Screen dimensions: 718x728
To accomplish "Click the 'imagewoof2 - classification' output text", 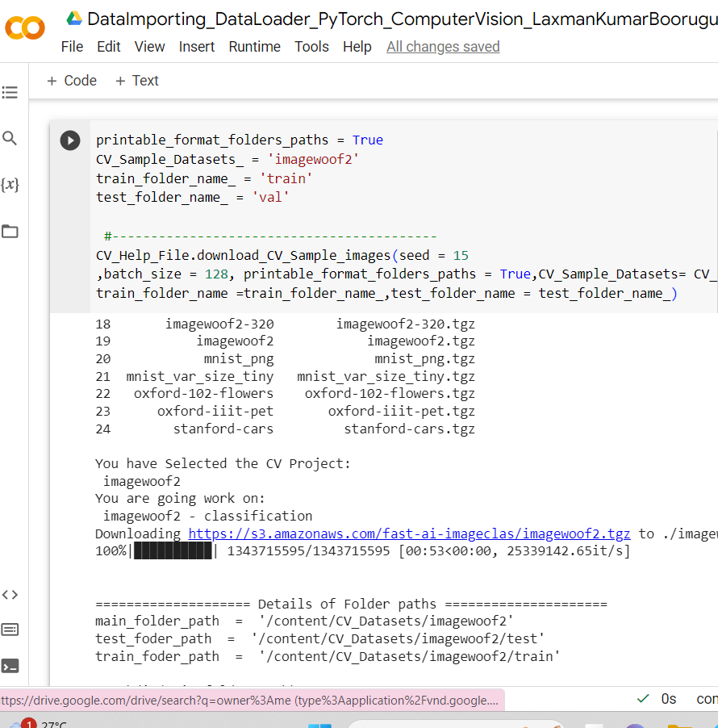I will 207,517.
